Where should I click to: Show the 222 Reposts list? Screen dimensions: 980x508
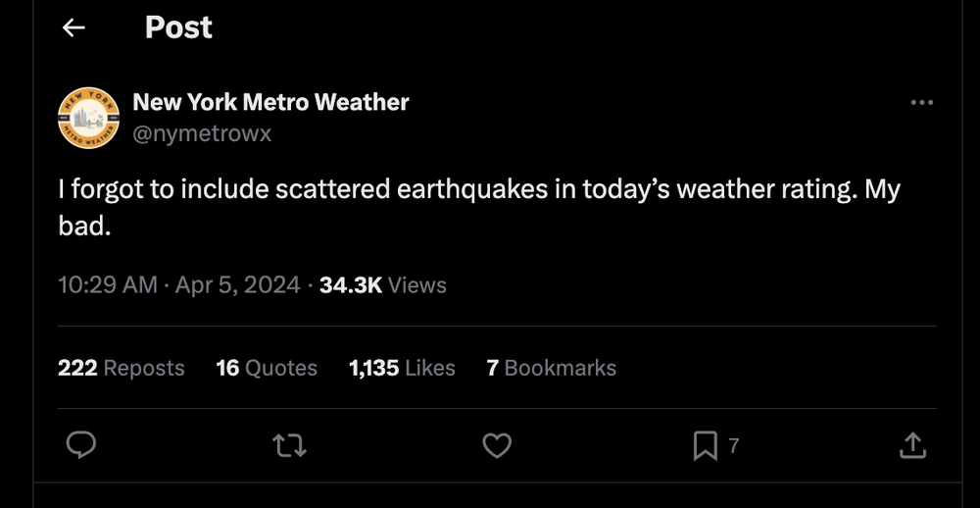pos(122,368)
